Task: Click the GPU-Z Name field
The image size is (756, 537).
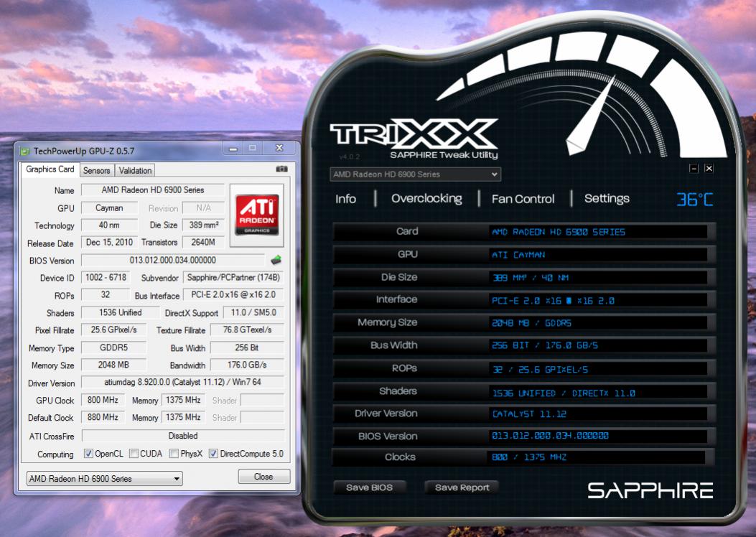Action: tap(153, 190)
